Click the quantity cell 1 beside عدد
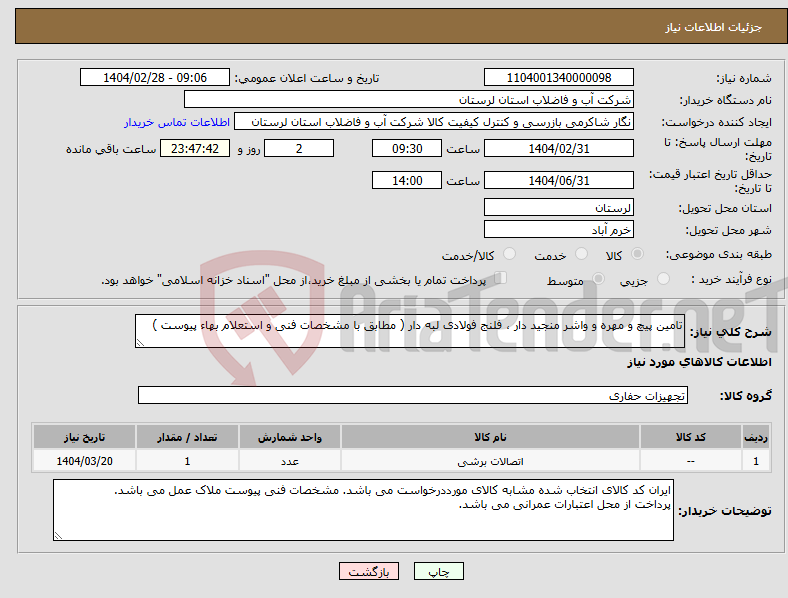Screen dimensions: 788x598 click(187, 461)
